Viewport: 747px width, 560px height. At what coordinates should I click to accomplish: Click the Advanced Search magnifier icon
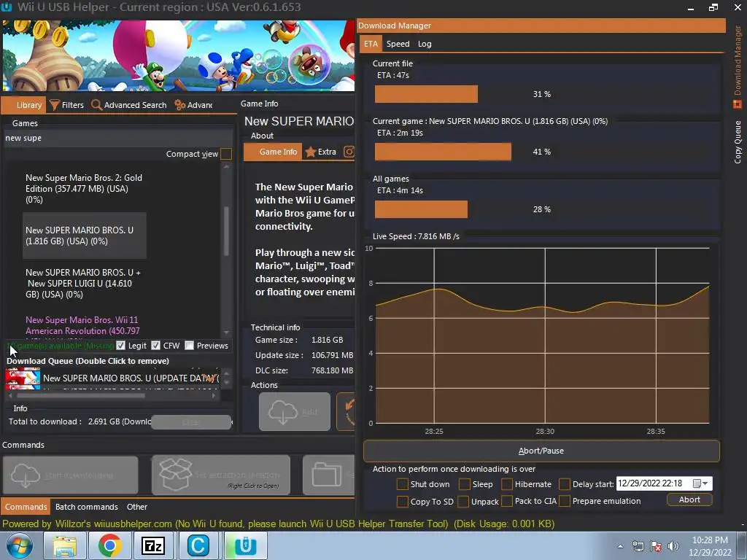coord(96,105)
